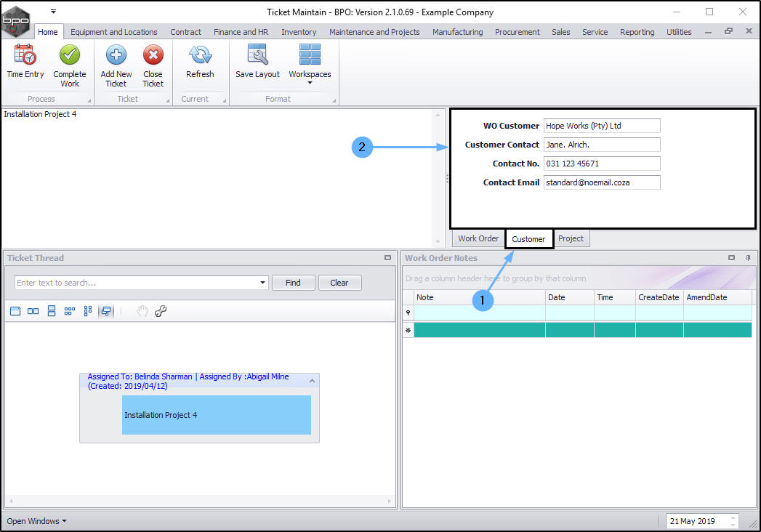Maximize the Ticket Thread panel
This screenshot has width=761, height=532.
(x=387, y=258)
